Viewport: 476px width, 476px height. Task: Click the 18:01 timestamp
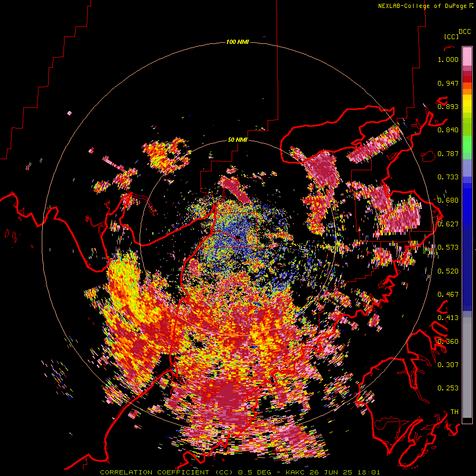[369, 472]
